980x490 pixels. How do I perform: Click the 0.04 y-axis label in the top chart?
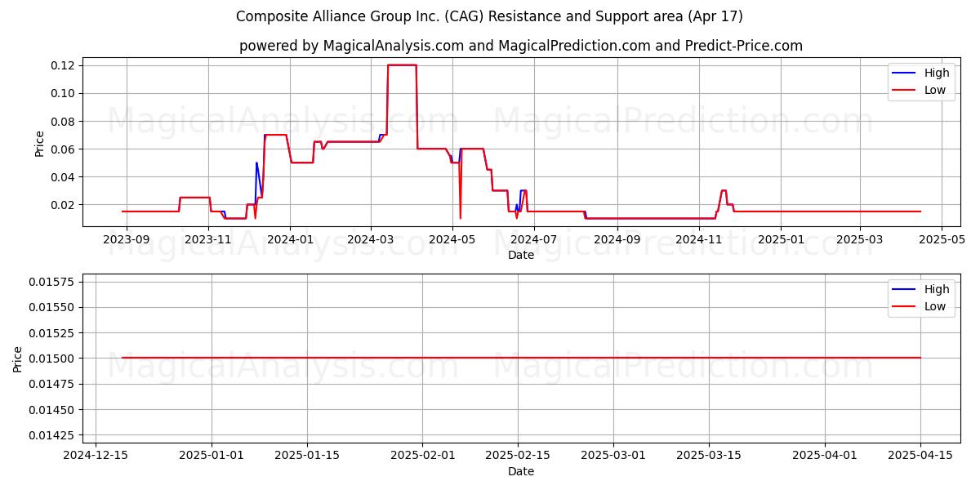pyautogui.click(x=63, y=176)
